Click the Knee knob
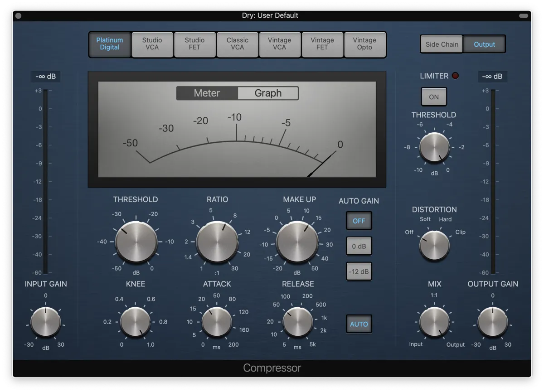 coord(135,322)
